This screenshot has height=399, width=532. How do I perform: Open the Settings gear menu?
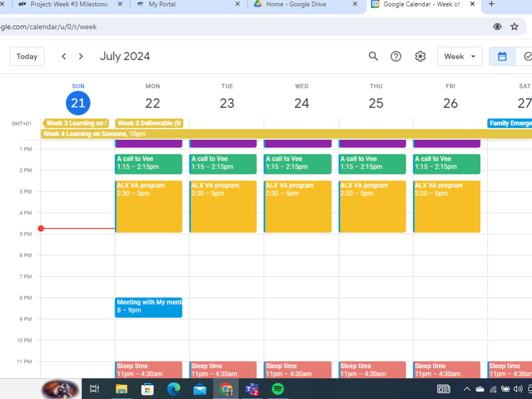[x=420, y=56]
